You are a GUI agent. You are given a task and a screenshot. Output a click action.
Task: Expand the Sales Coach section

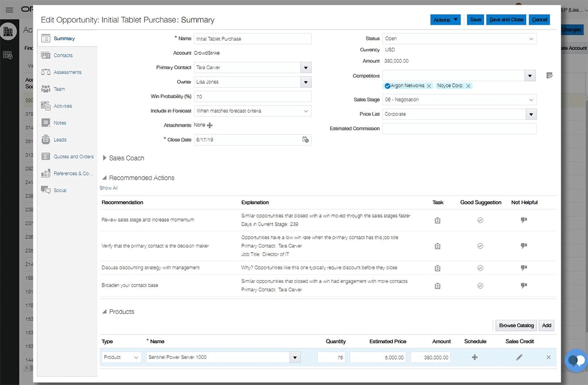pyautogui.click(x=105, y=158)
